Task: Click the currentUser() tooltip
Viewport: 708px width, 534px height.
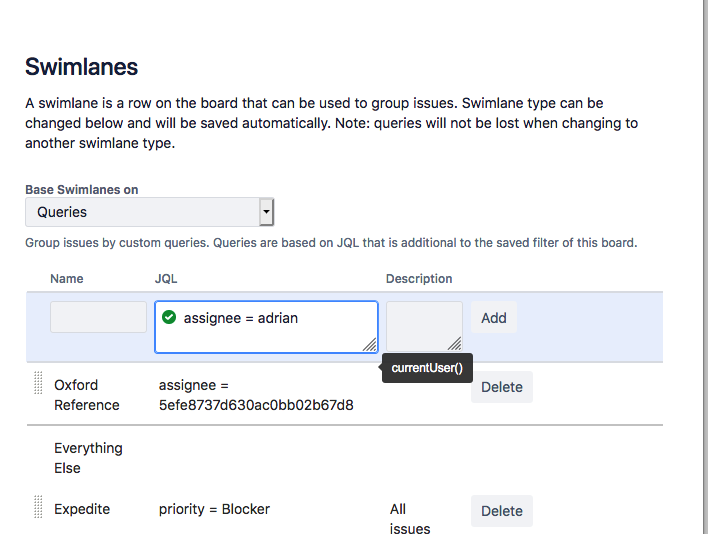Action: tap(427, 368)
